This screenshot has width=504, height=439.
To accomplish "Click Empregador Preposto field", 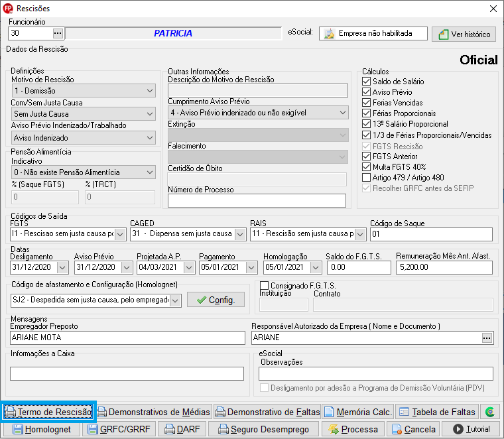I will point(127,338).
